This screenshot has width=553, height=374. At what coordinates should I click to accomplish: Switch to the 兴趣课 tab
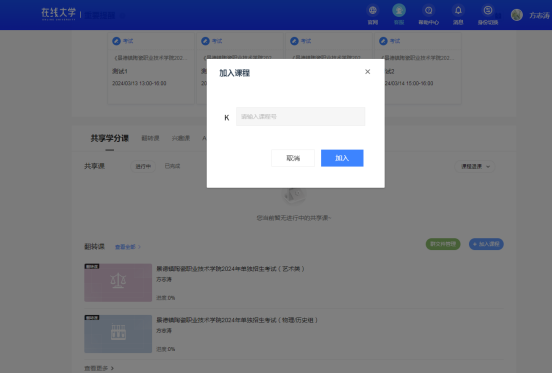click(x=181, y=138)
